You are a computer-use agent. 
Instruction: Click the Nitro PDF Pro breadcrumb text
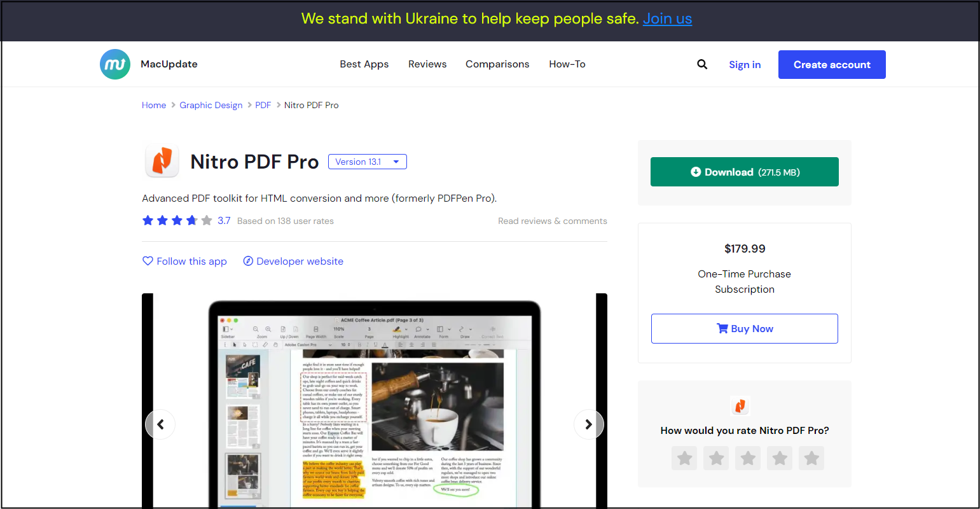pyautogui.click(x=312, y=105)
